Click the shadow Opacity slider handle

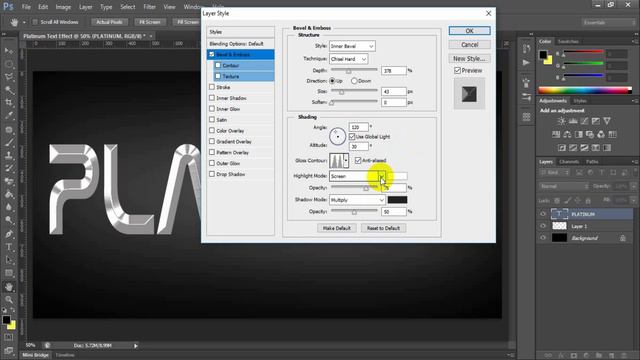click(x=354, y=213)
